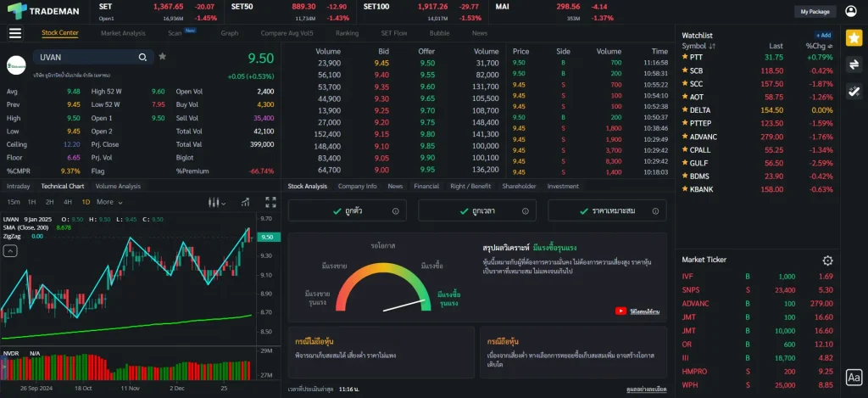Click the UVAN company logo
Screen dimensions: 868x398
[16, 65]
